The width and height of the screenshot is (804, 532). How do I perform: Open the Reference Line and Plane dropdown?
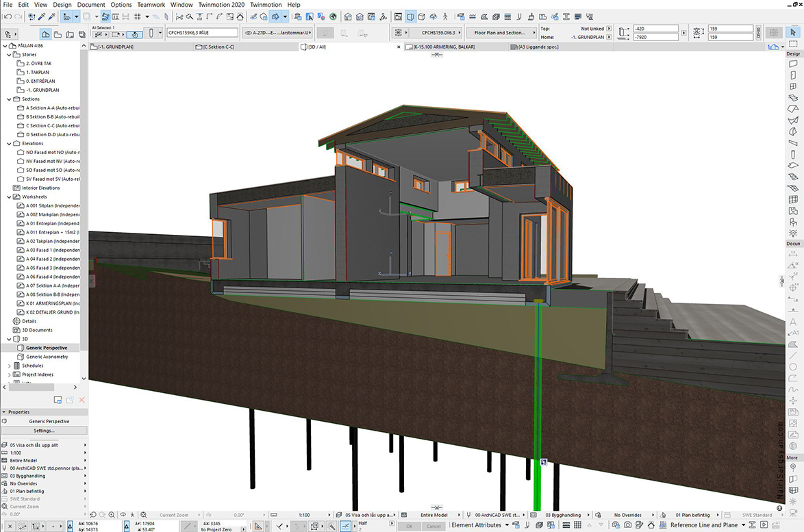(708, 525)
